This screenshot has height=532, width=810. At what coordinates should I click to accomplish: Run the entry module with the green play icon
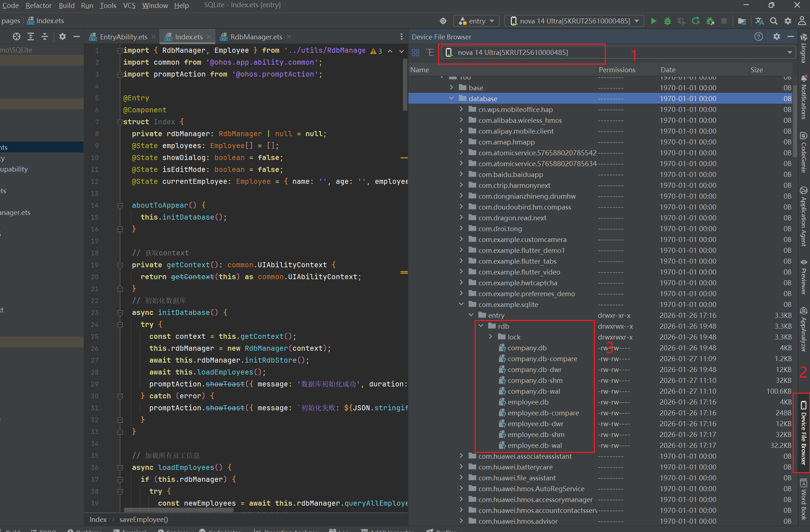[x=653, y=21]
